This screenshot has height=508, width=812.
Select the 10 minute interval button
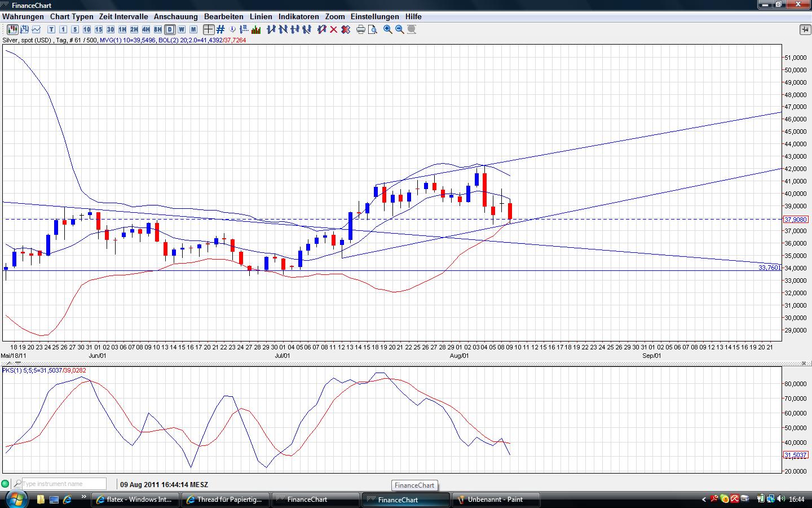pos(87,29)
